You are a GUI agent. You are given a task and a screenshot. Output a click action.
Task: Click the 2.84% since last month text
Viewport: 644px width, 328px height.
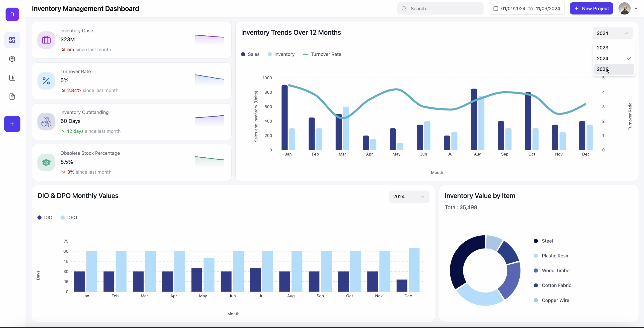[x=90, y=90]
